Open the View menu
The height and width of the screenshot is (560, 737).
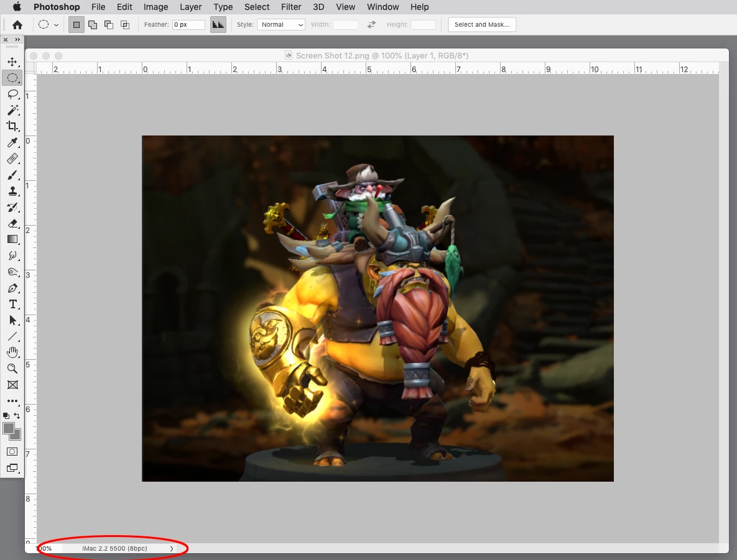(x=345, y=7)
